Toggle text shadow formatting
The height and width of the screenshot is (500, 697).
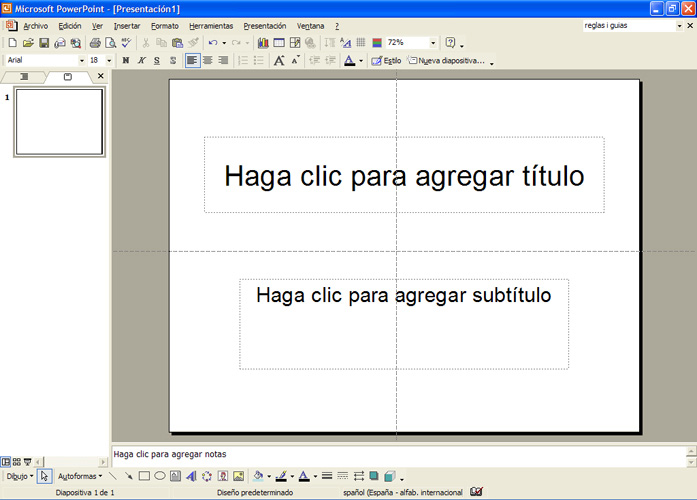click(173, 60)
